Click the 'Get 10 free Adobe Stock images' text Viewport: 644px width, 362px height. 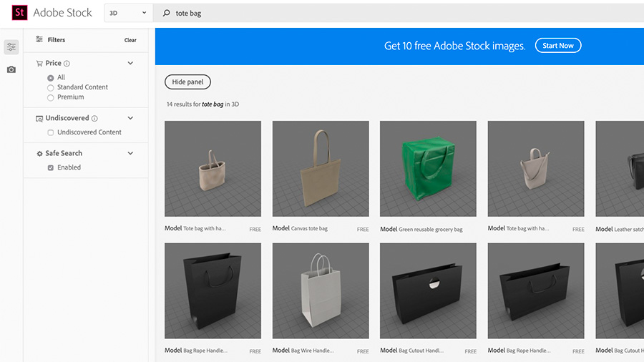pyautogui.click(x=454, y=46)
